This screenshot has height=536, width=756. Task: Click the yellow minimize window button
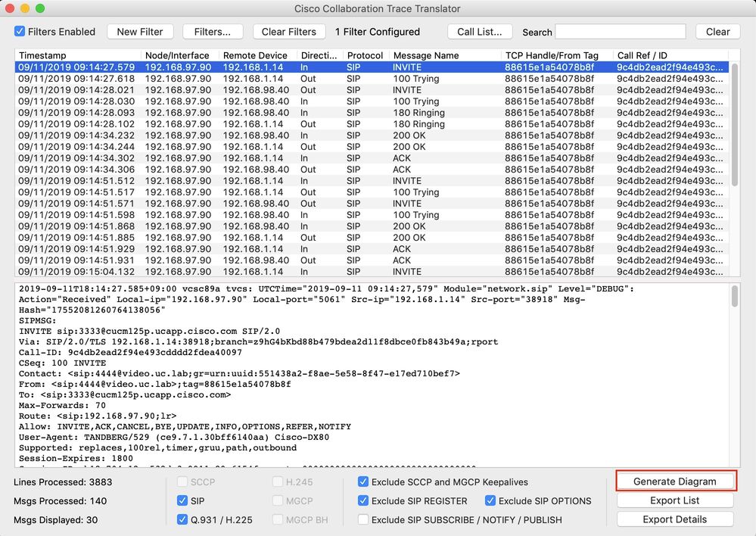coord(24,8)
